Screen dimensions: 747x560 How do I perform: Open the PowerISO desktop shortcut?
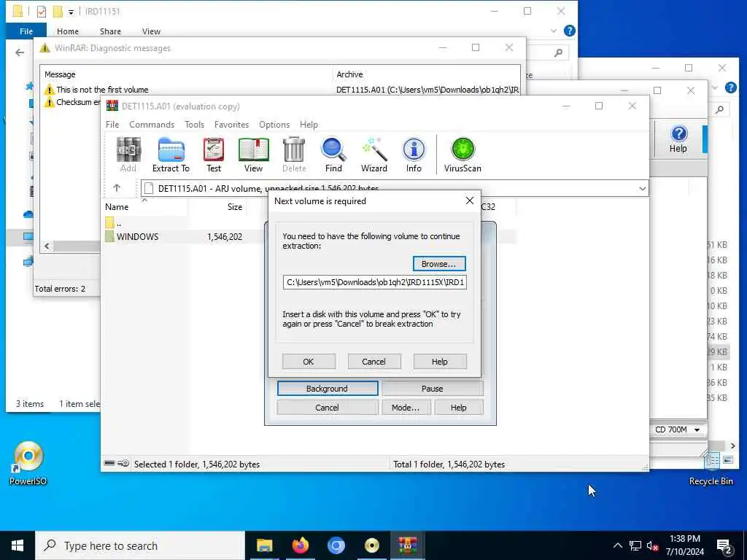point(28,463)
